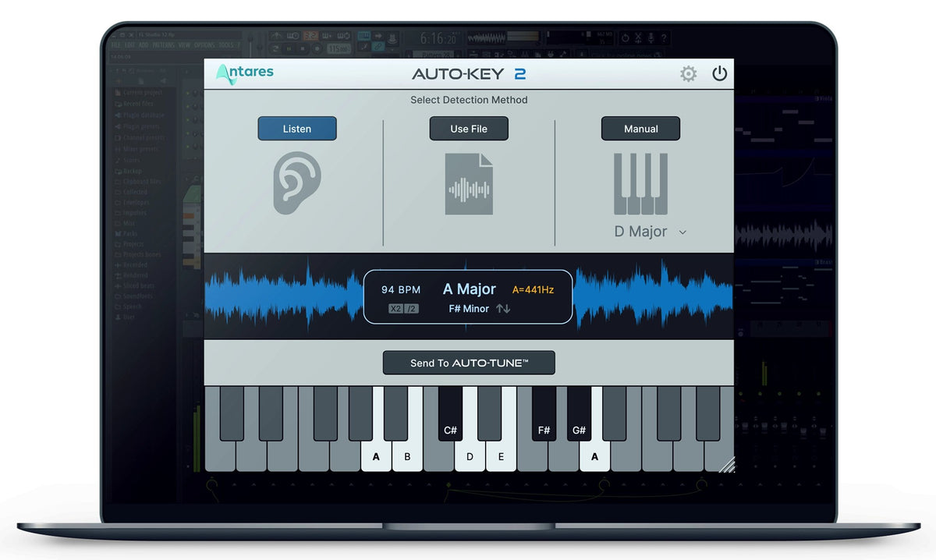Enable the X2 tempo doubler
Image resolution: width=936 pixels, height=560 pixels.
(x=394, y=309)
